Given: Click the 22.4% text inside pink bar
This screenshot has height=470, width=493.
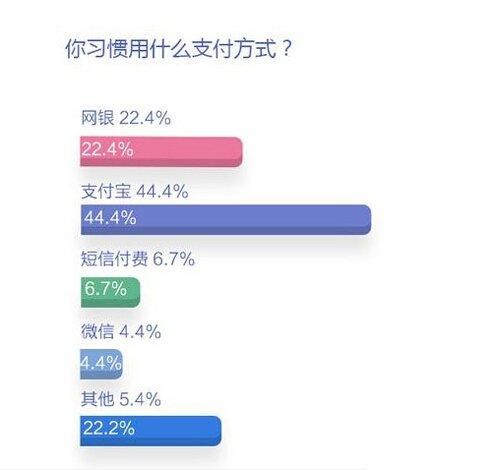Looking at the screenshot, I should point(108,149).
